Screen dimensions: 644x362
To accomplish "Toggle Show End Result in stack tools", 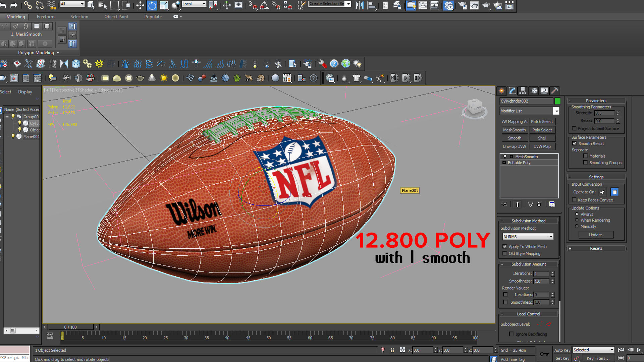I will coord(517,204).
